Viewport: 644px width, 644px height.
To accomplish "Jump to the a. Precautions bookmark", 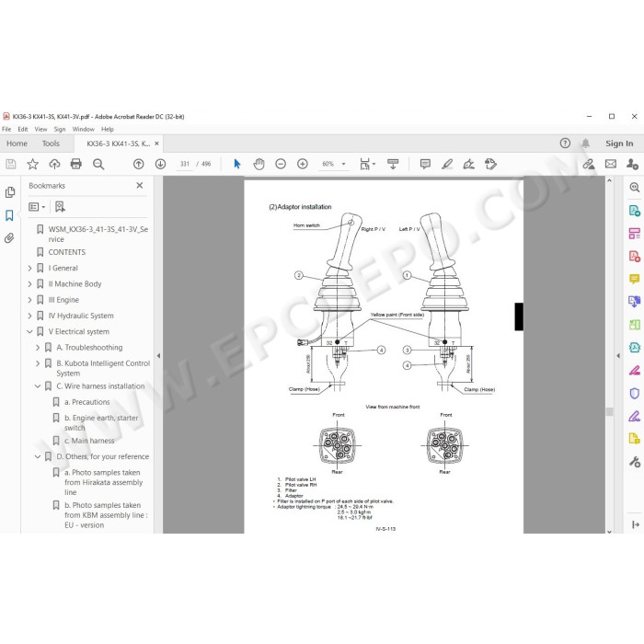I will (x=87, y=402).
